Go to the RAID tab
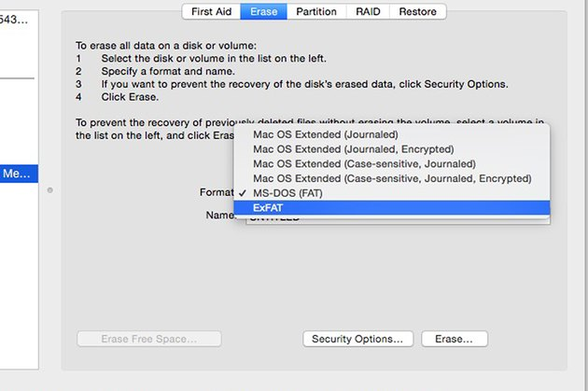The width and height of the screenshot is (588, 391). pyautogui.click(x=367, y=12)
